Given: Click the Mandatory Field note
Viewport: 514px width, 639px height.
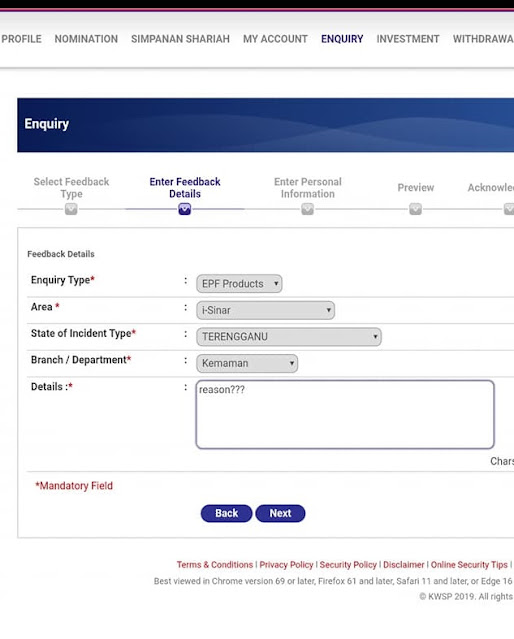Looking at the screenshot, I should click(74, 486).
